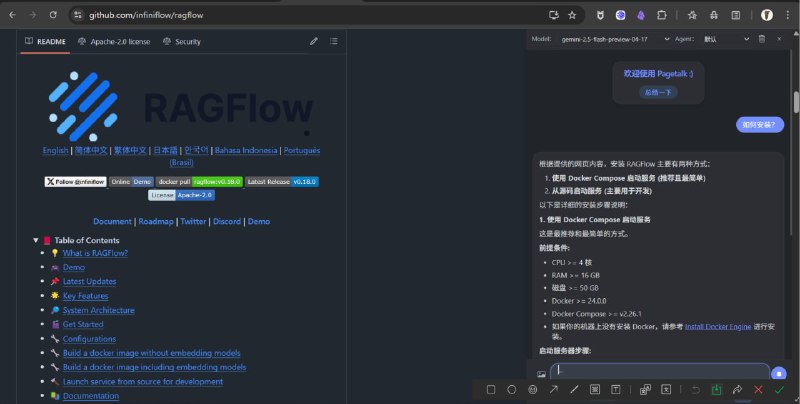
Task: Switch to the Security tab
Action: tap(181, 41)
